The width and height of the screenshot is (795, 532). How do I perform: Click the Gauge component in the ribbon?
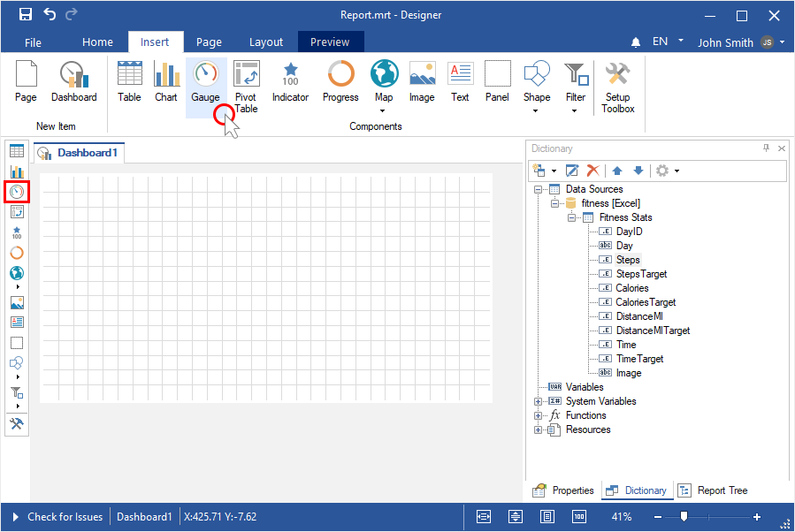point(205,84)
